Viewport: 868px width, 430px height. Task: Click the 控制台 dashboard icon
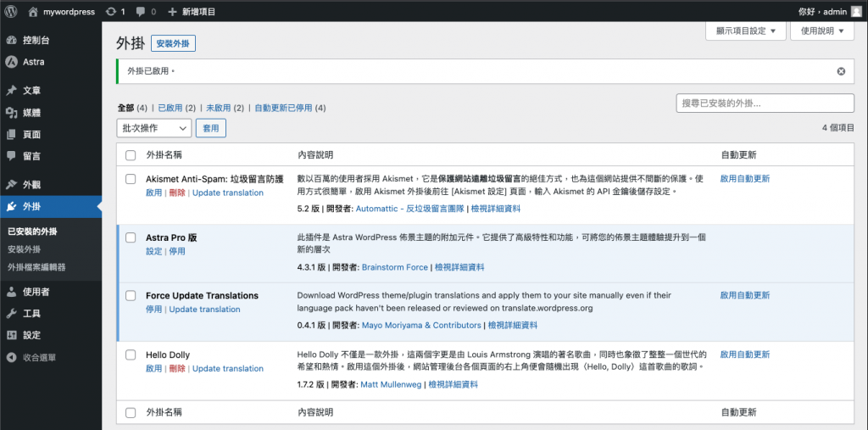tap(11, 41)
